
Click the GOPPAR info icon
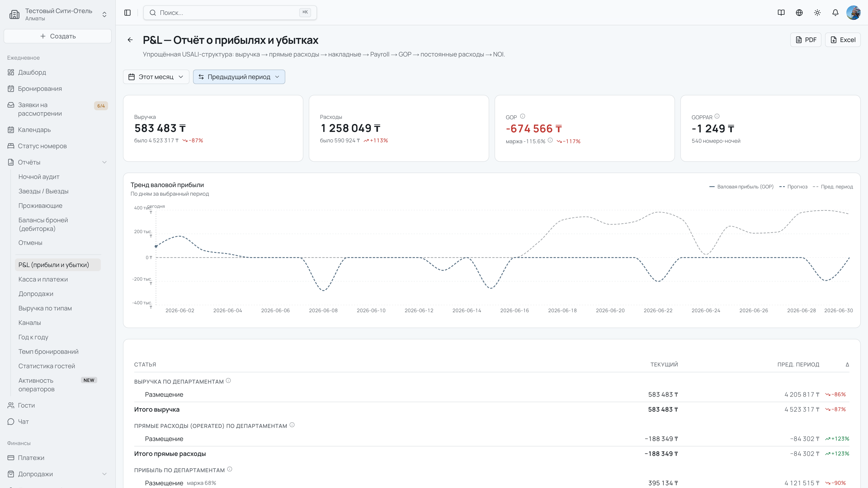point(717,116)
